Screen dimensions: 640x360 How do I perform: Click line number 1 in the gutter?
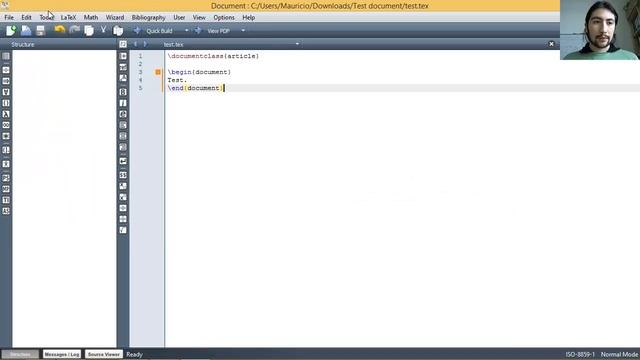click(x=140, y=56)
